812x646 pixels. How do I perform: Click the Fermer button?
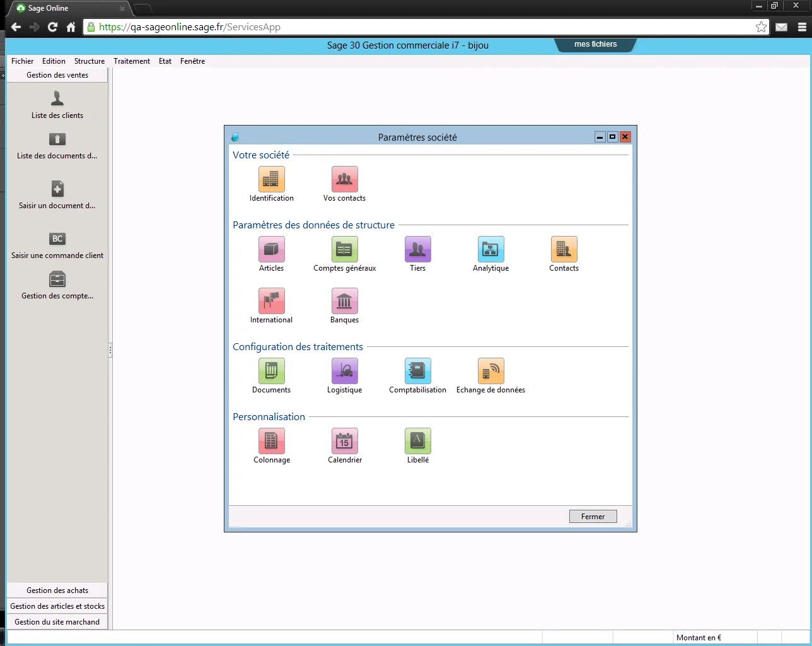[593, 516]
